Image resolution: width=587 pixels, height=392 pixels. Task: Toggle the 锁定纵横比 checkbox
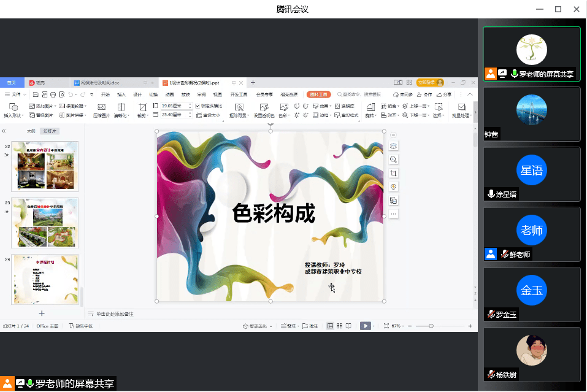(198, 106)
